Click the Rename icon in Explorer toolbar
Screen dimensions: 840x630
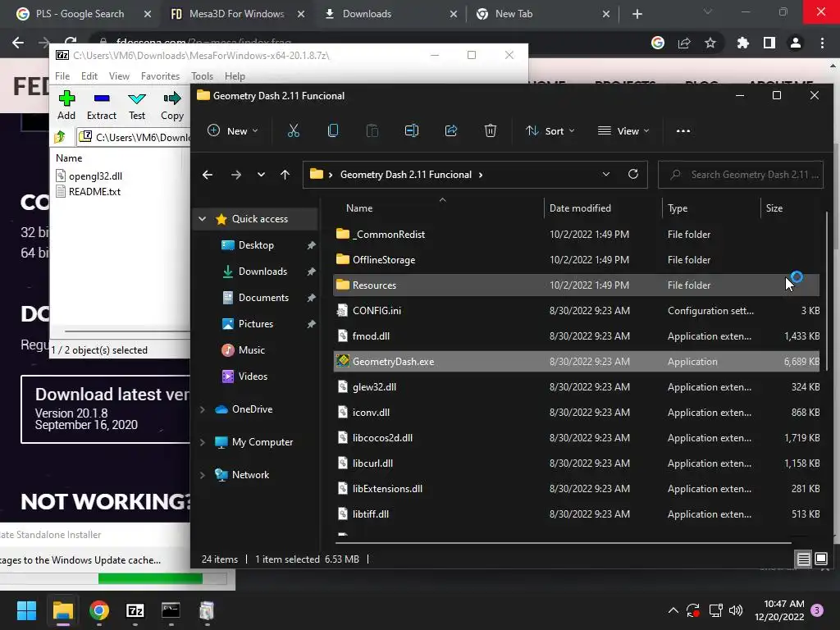pos(412,130)
